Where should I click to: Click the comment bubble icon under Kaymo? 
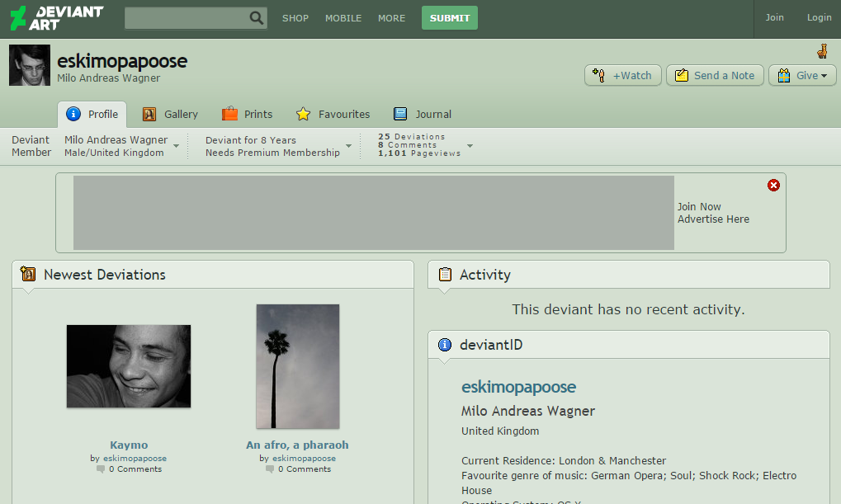tap(101, 469)
